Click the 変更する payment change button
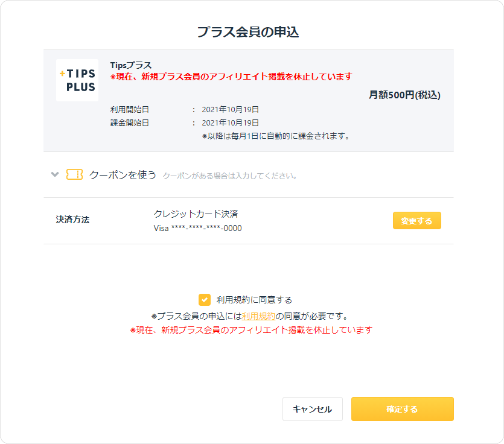Screen dimensions: 504x444 [x=417, y=221]
